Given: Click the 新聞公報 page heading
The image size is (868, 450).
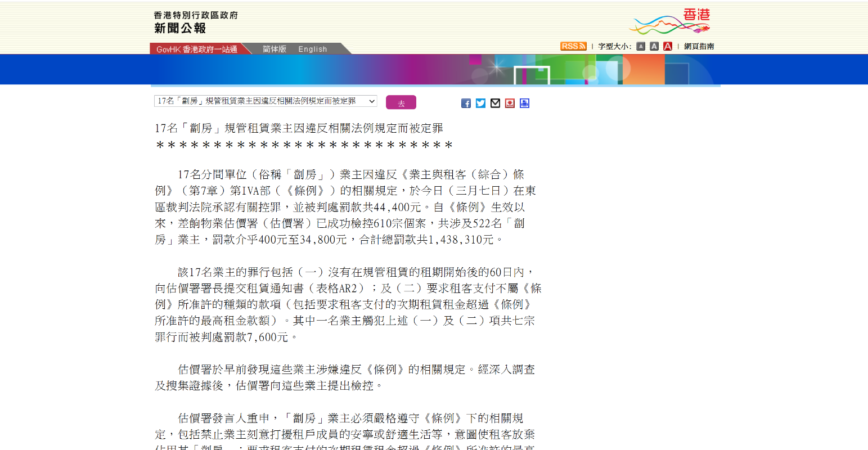Looking at the screenshot, I should pyautogui.click(x=180, y=28).
